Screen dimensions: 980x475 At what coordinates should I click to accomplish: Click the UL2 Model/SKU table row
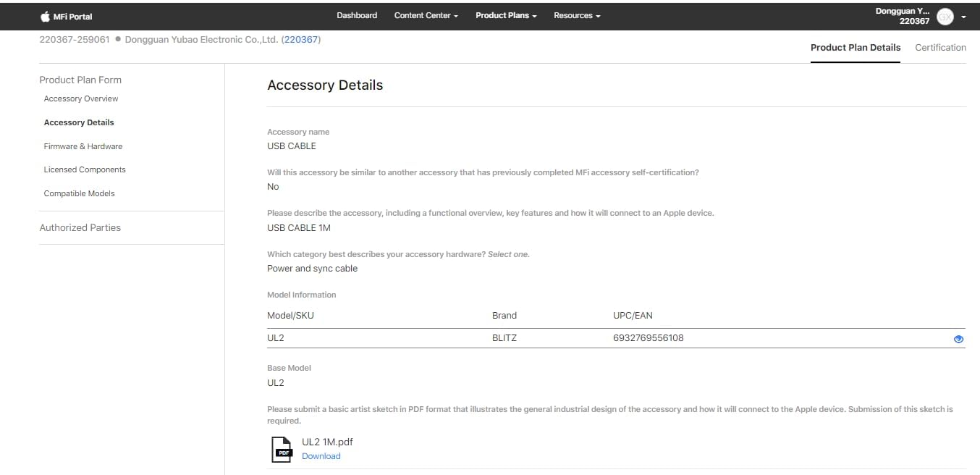(x=276, y=337)
